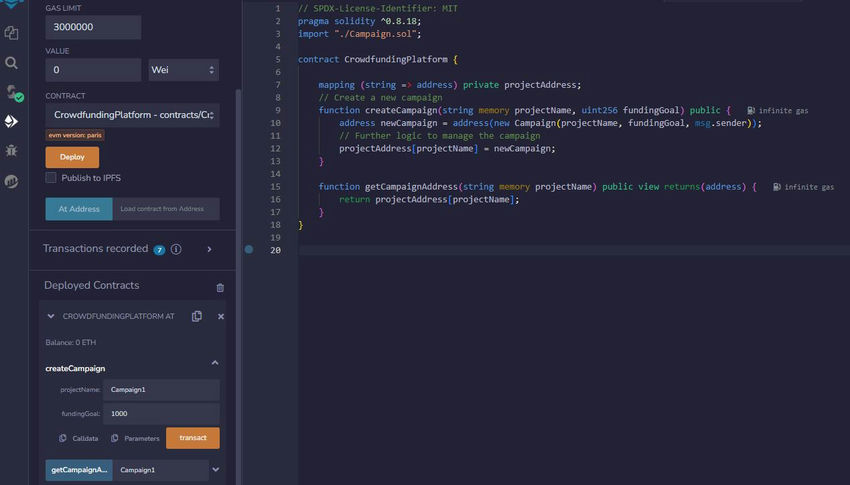
Task: Delete all deployed contracts with trash icon
Action: [x=220, y=287]
